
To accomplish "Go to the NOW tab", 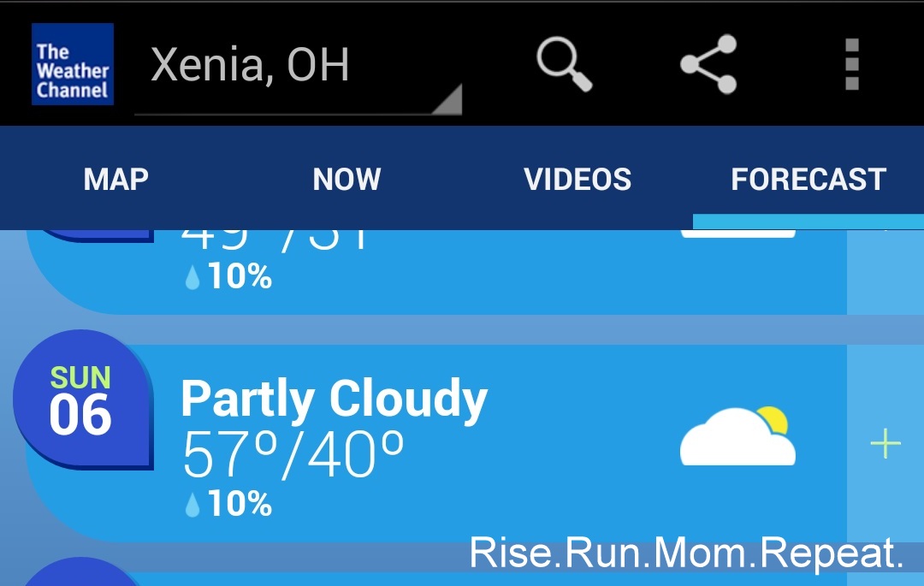I will tap(346, 180).
